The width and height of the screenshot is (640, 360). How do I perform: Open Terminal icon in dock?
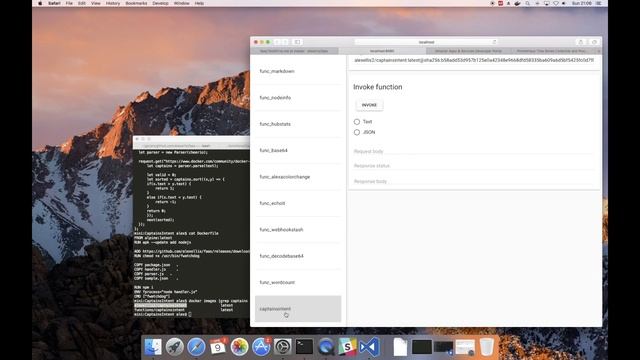point(304,347)
